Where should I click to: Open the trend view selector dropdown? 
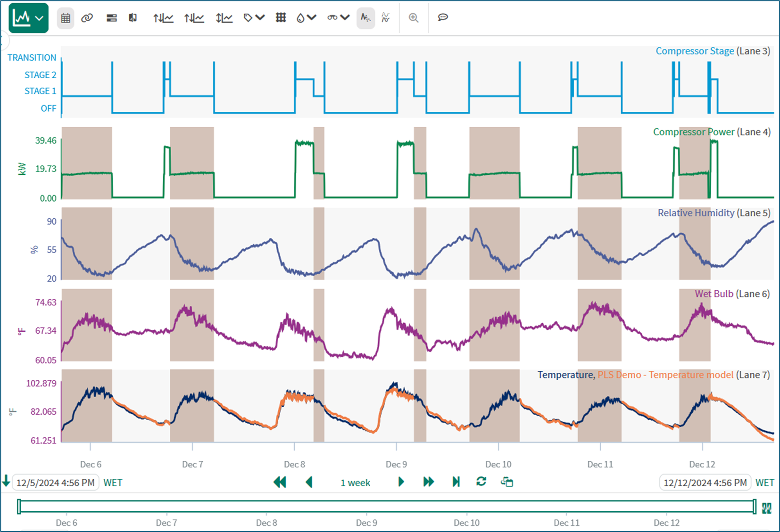tap(28, 18)
